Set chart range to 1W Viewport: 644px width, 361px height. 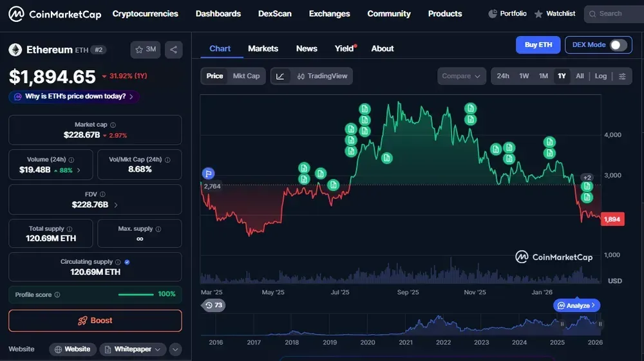point(524,77)
